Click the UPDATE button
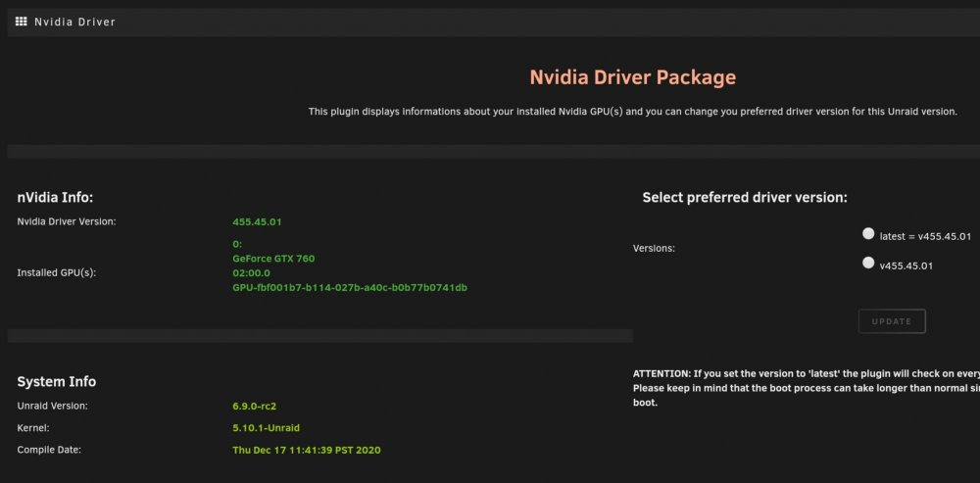The width and height of the screenshot is (980, 483). click(x=891, y=321)
